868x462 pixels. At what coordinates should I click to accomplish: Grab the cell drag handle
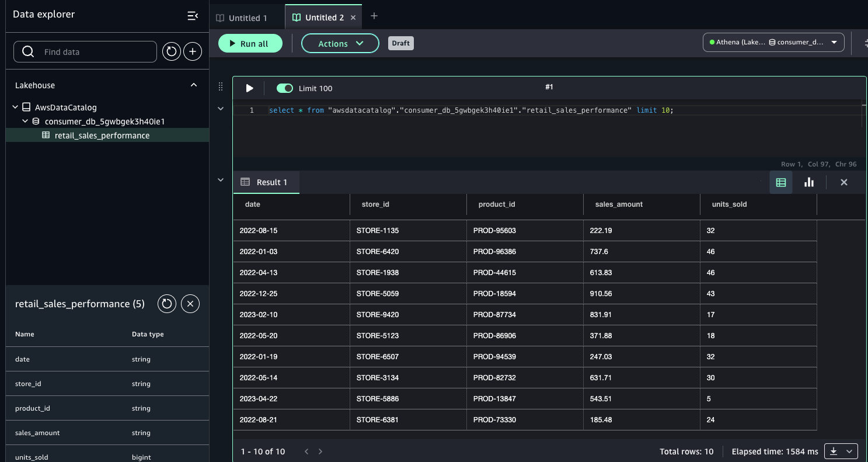(221, 87)
